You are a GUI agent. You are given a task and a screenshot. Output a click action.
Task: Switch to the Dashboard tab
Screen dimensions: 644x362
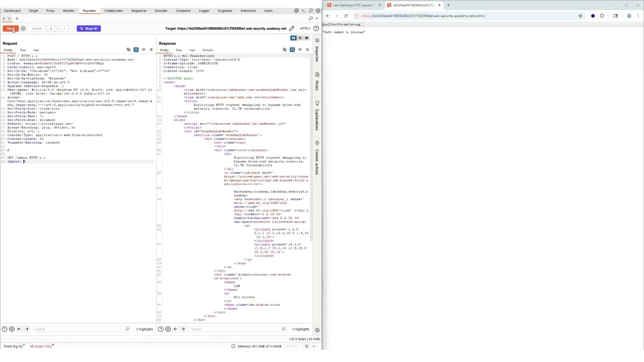point(12,11)
